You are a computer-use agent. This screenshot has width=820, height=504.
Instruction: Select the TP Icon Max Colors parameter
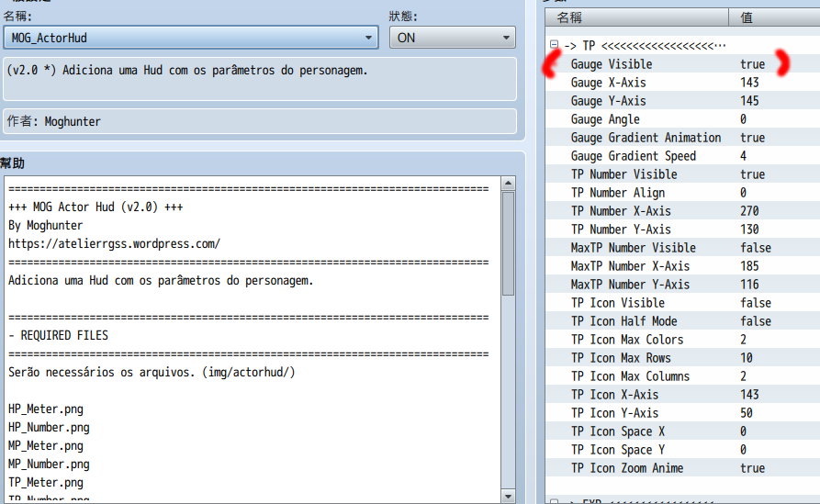(x=682, y=340)
